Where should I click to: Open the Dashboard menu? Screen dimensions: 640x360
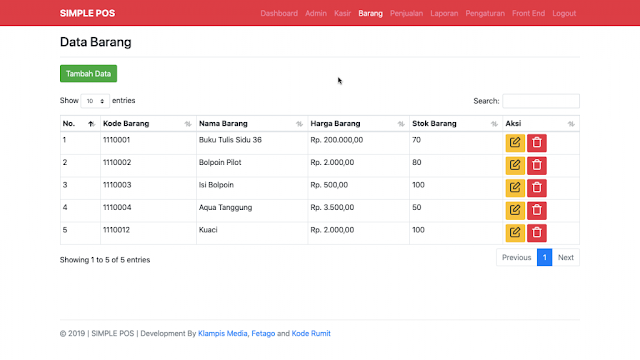[279, 13]
